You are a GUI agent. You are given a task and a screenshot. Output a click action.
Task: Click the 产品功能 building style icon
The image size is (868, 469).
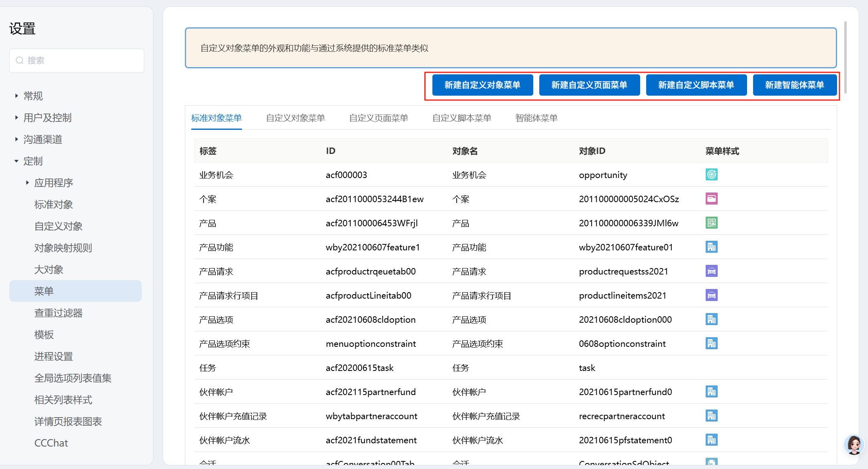(711, 247)
